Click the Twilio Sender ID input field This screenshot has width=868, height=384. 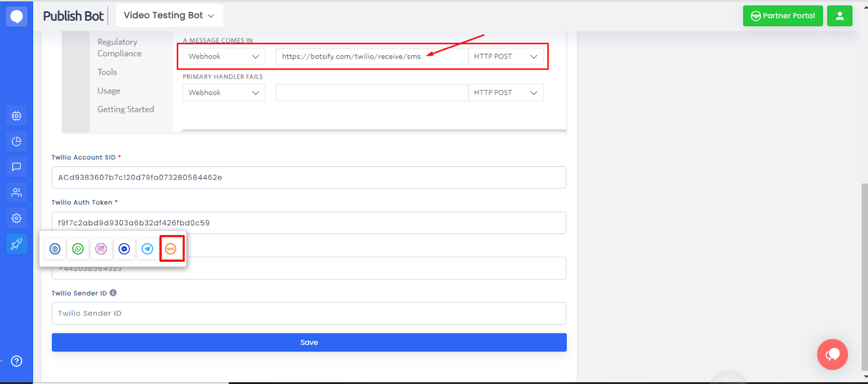(309, 313)
